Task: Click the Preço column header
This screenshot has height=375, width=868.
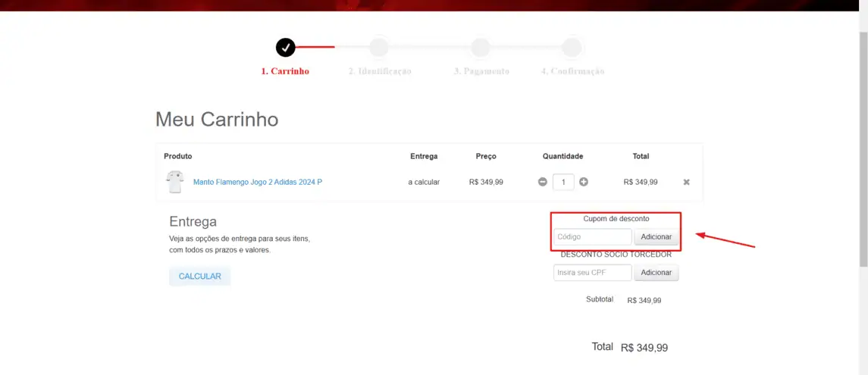Action: [x=486, y=157]
